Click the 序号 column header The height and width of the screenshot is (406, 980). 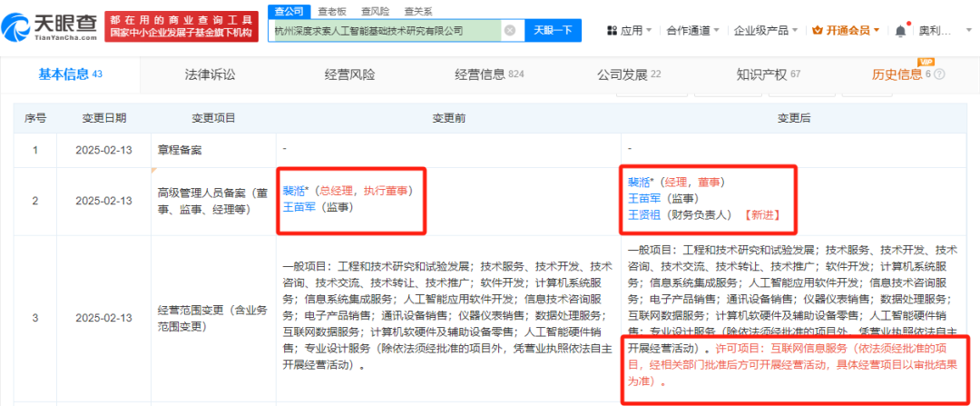(x=35, y=117)
